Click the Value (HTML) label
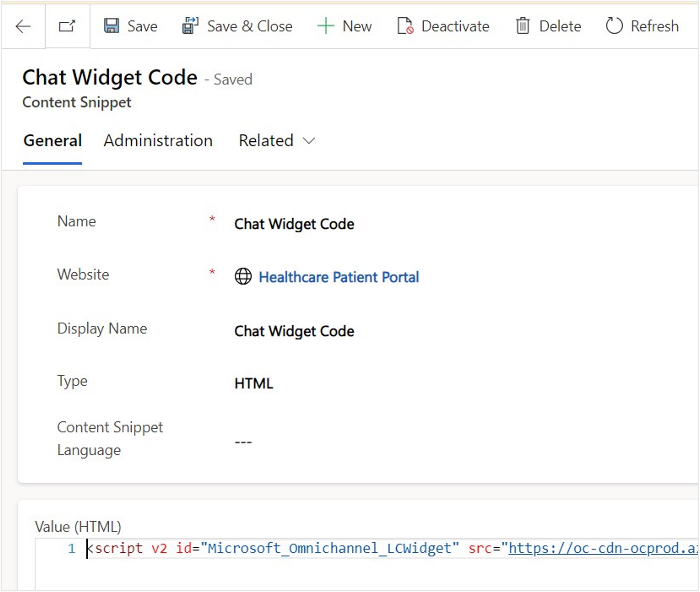The image size is (700, 592). (x=78, y=526)
